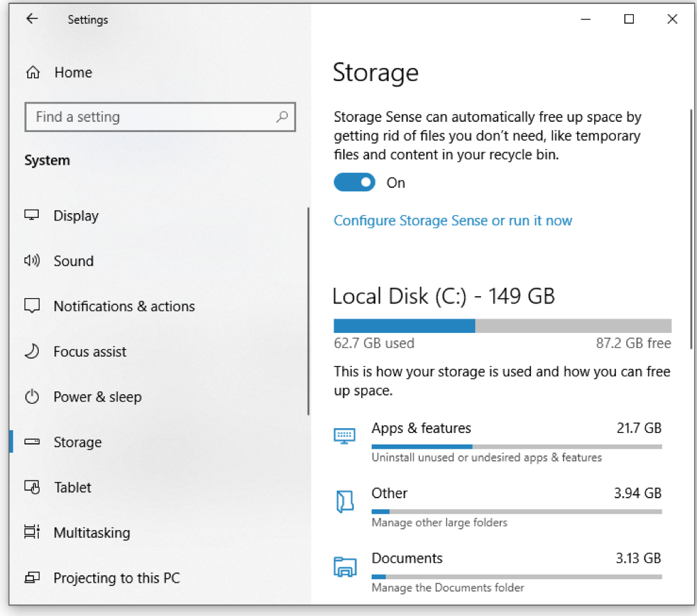Click the search magnifier icon
This screenshot has height=616, width=697.
282,117
